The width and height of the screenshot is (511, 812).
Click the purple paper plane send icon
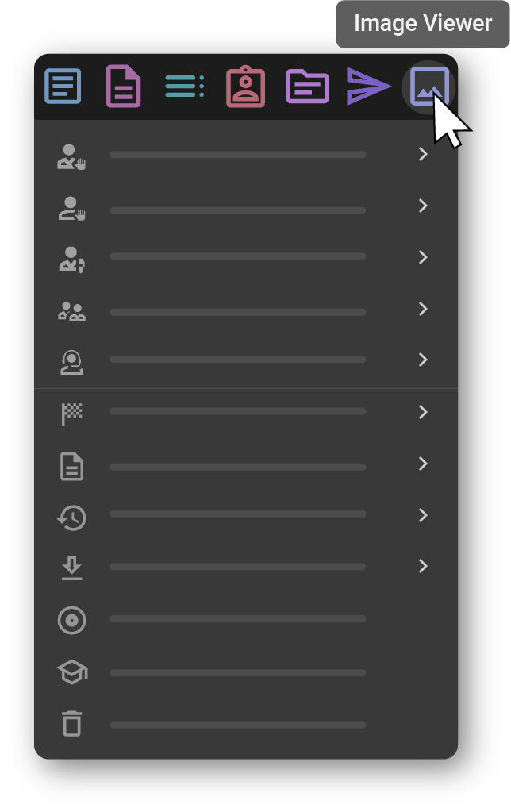tap(368, 87)
